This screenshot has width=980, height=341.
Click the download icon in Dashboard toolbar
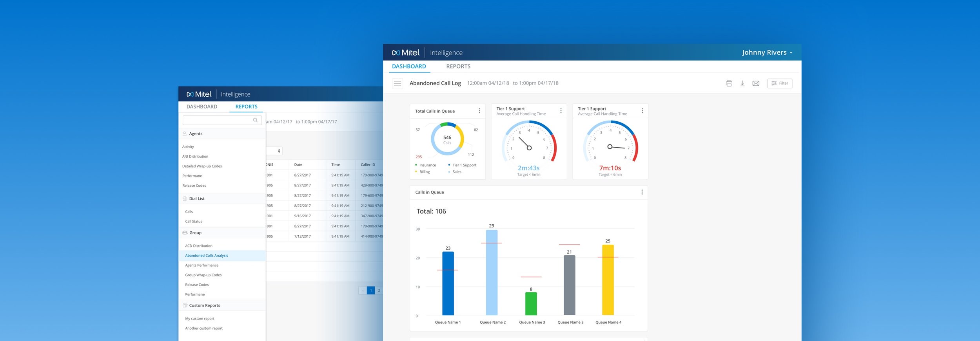742,83
